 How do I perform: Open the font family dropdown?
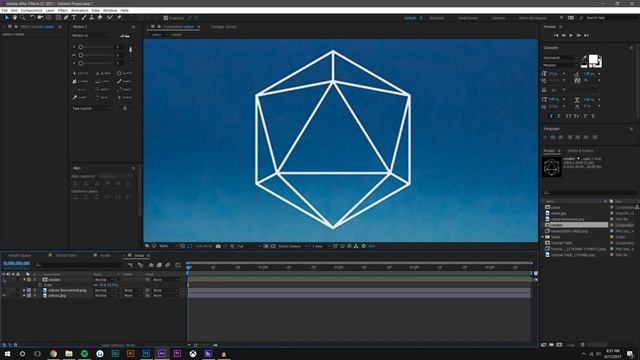click(x=560, y=58)
